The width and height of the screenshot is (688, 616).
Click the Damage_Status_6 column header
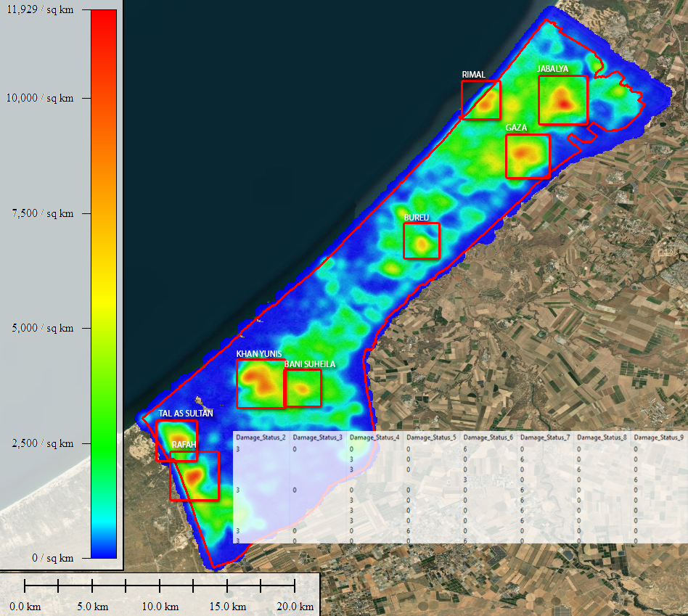point(488,438)
